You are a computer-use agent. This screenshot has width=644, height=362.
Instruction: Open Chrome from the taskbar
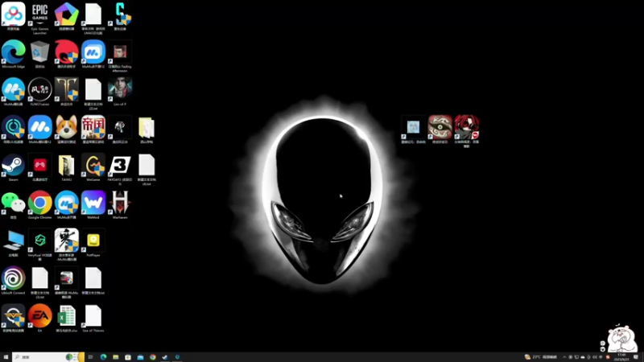[x=152, y=357]
